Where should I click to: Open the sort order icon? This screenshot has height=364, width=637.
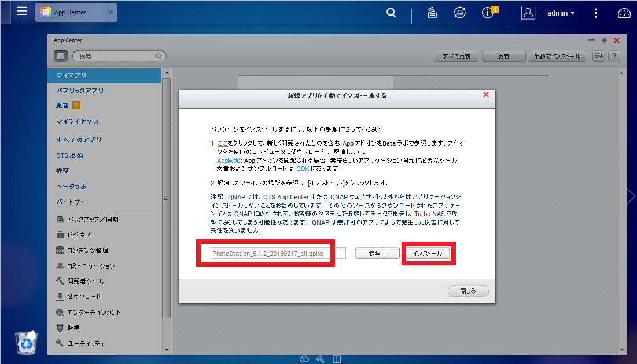[x=598, y=57]
